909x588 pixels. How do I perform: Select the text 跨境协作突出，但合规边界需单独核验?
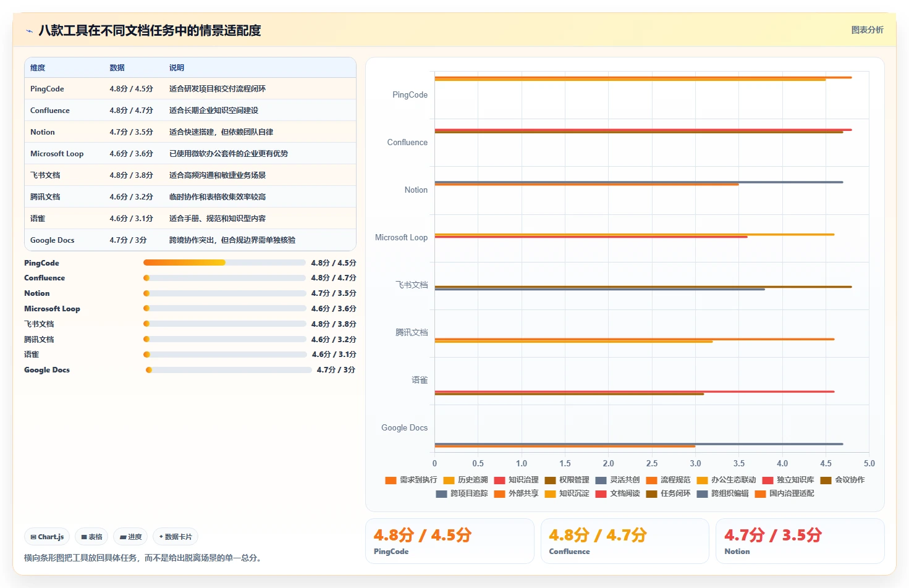tap(232, 240)
